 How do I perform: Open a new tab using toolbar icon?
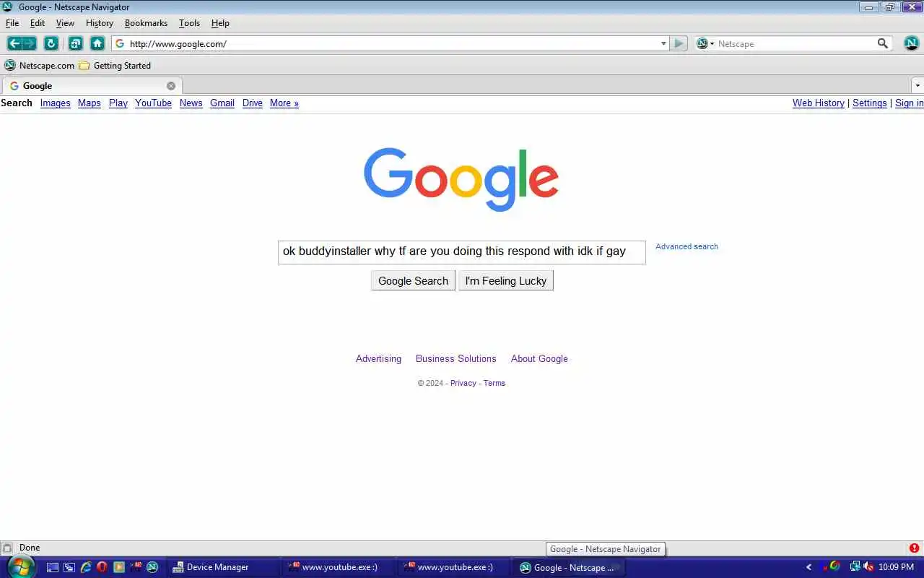click(x=76, y=43)
